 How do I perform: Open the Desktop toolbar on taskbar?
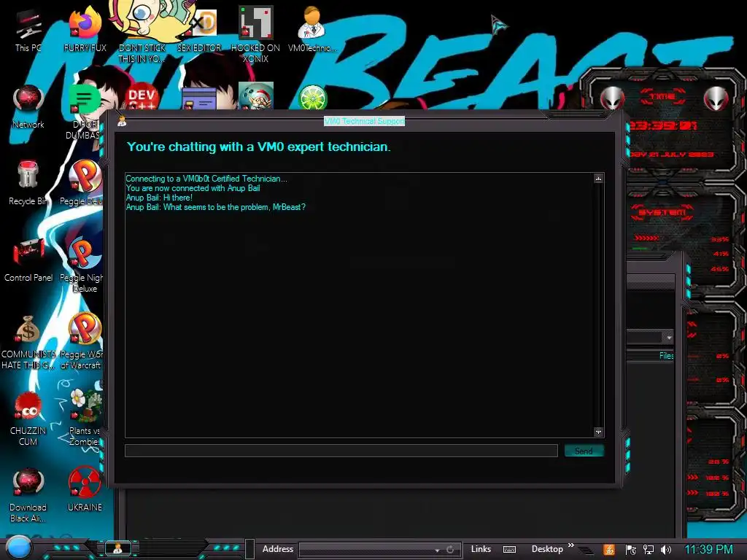(x=547, y=549)
